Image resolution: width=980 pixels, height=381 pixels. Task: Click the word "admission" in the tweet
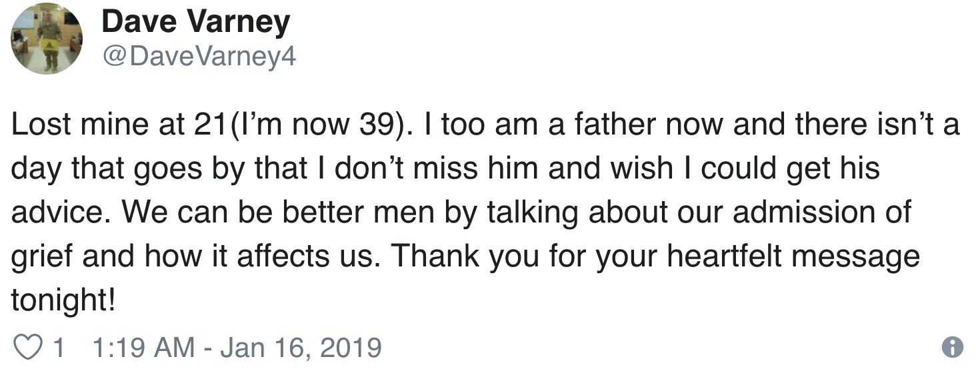pos(803,212)
